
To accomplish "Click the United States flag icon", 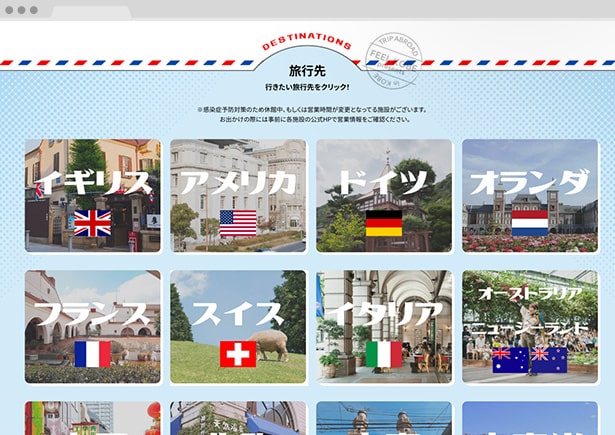I will point(238,223).
